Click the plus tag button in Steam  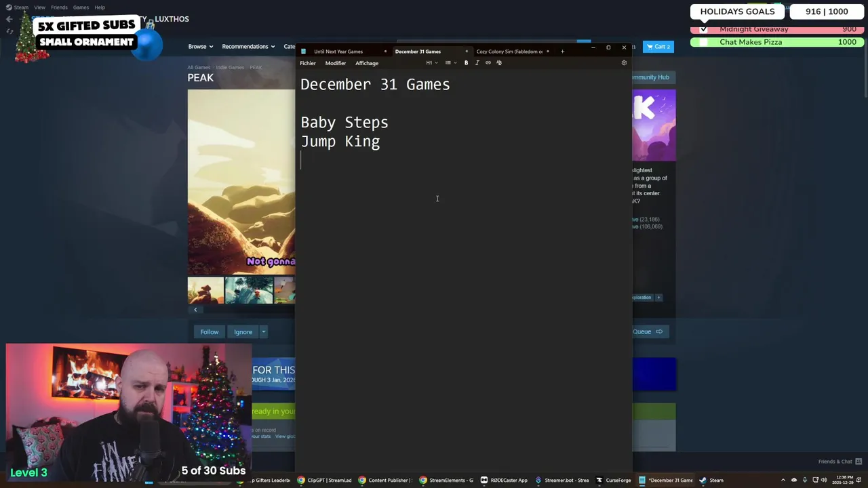tap(658, 298)
